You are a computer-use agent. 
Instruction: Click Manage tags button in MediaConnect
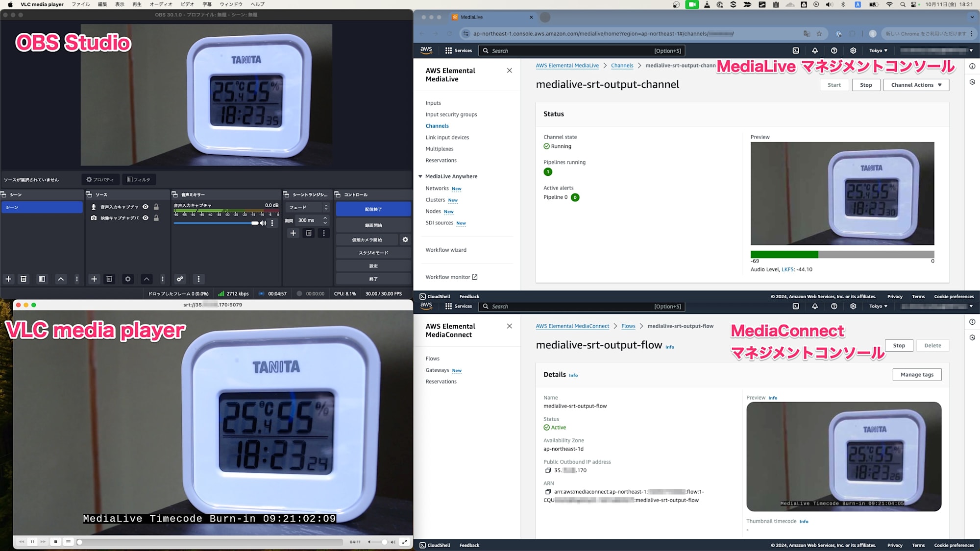pyautogui.click(x=917, y=375)
